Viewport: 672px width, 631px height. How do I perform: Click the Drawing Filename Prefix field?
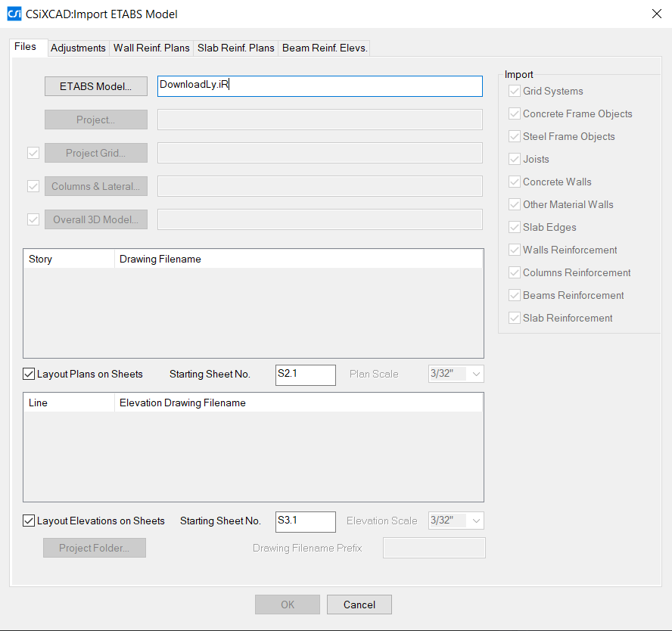click(x=434, y=548)
